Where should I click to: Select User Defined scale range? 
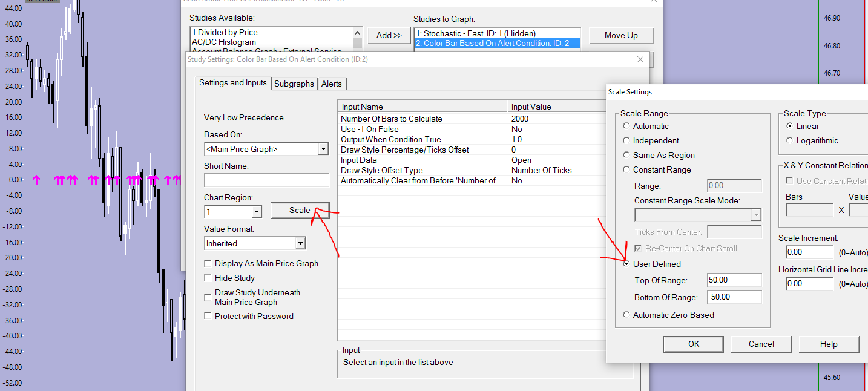pos(626,264)
